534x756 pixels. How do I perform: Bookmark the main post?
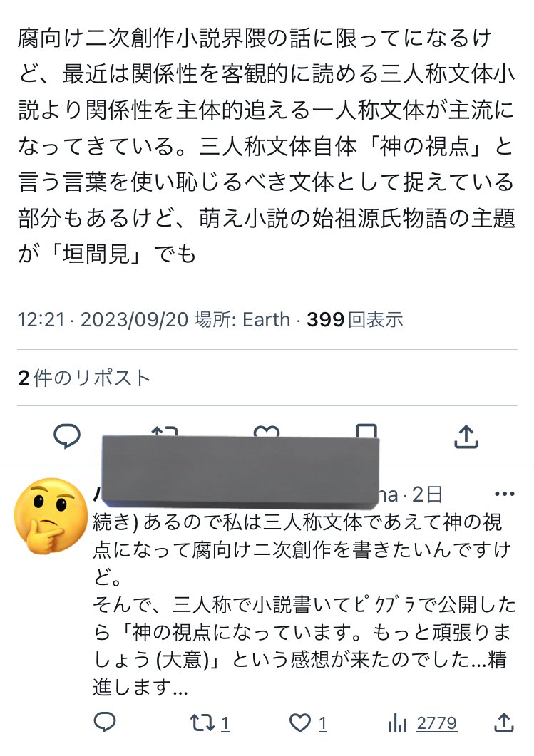[x=366, y=429]
